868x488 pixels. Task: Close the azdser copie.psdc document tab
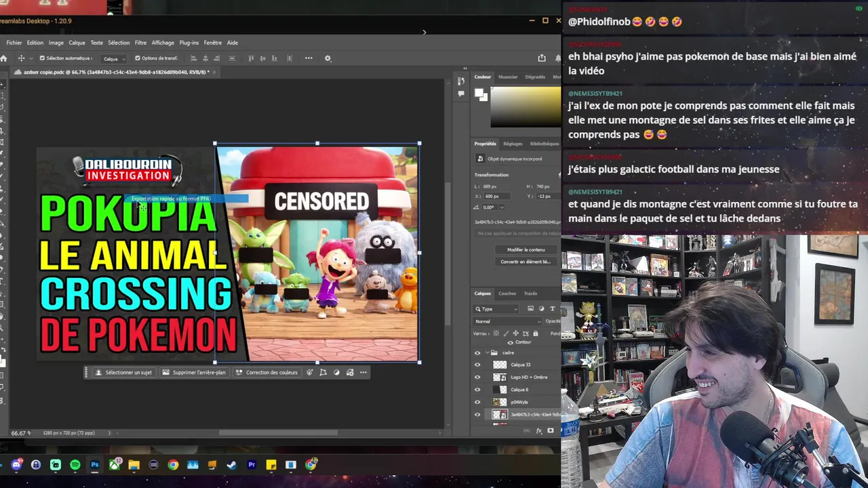214,72
